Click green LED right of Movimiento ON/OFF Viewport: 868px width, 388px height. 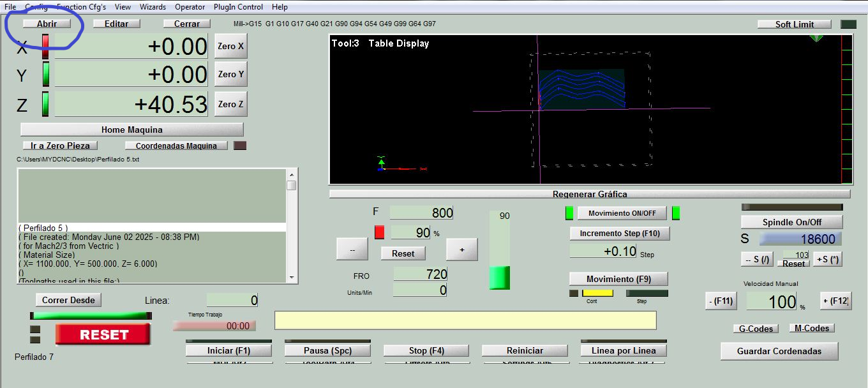tap(676, 213)
